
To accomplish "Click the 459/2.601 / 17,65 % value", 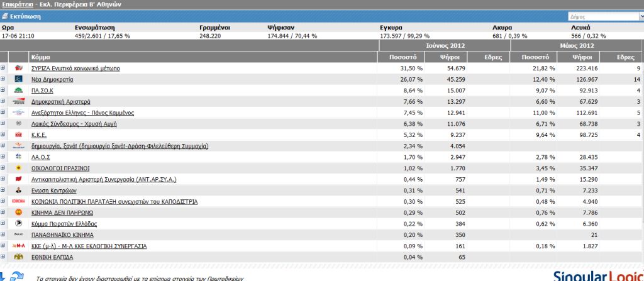I will (103, 36).
